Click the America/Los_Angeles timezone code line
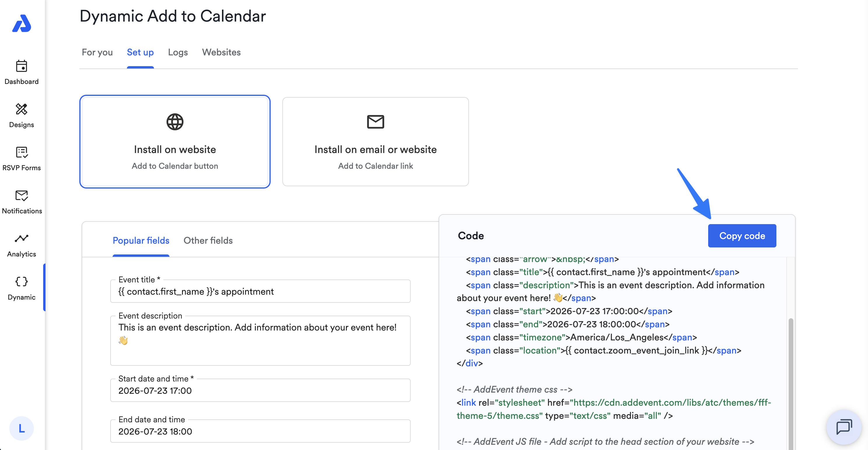Viewport: 868px width, 450px height. 582,337
